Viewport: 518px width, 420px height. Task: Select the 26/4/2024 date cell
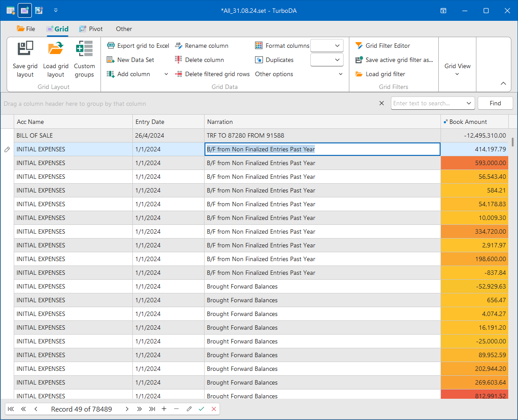pos(169,135)
